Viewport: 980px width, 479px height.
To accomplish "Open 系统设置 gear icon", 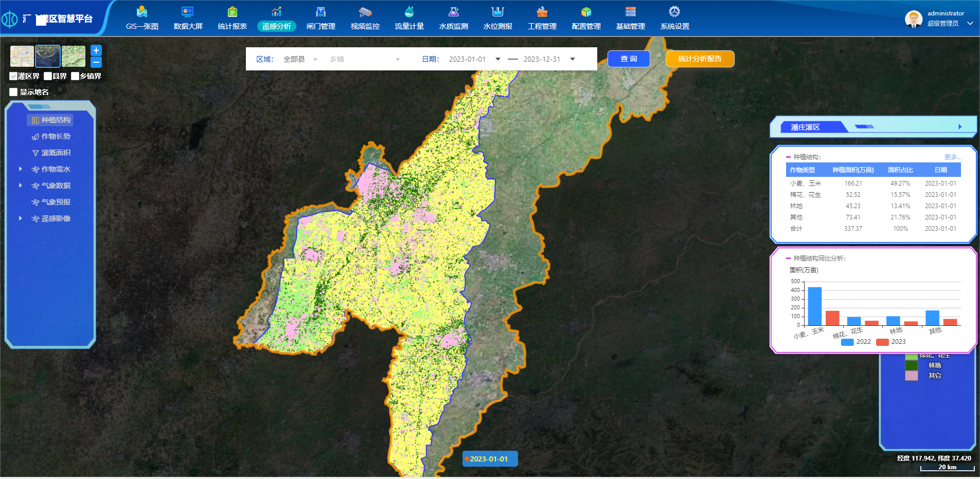I will pyautogui.click(x=674, y=12).
